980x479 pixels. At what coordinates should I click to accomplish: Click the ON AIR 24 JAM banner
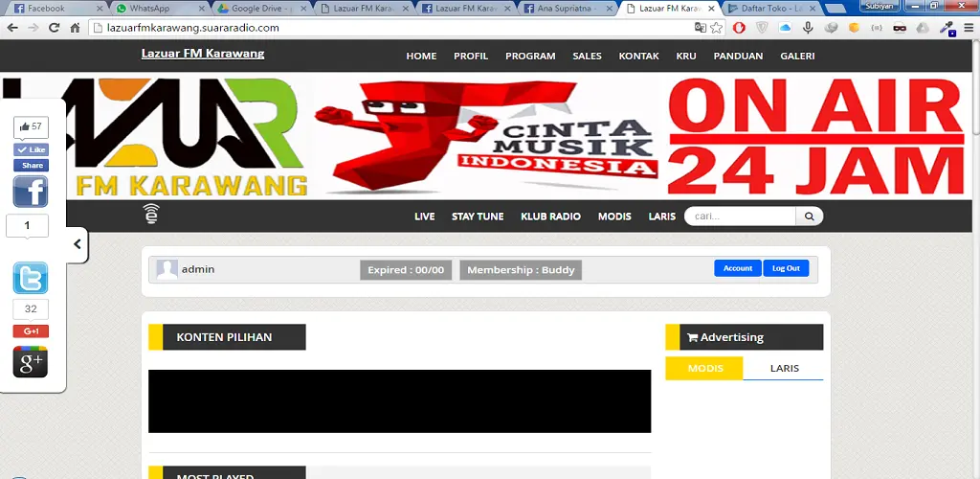pyautogui.click(x=815, y=137)
